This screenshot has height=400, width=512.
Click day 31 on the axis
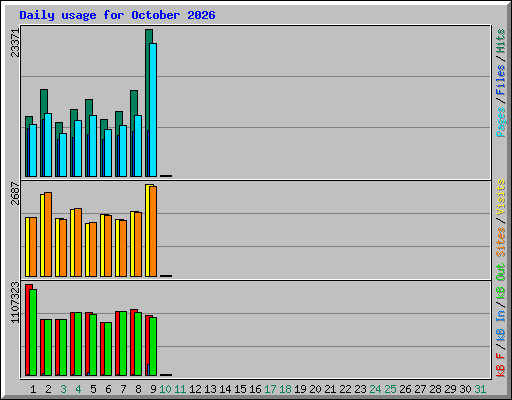[x=480, y=389]
